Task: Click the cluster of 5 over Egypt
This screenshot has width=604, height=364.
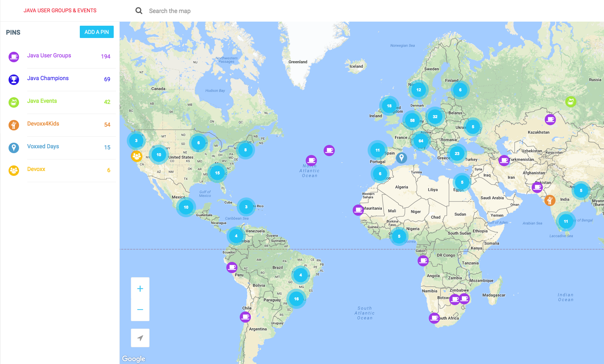Action: (462, 182)
